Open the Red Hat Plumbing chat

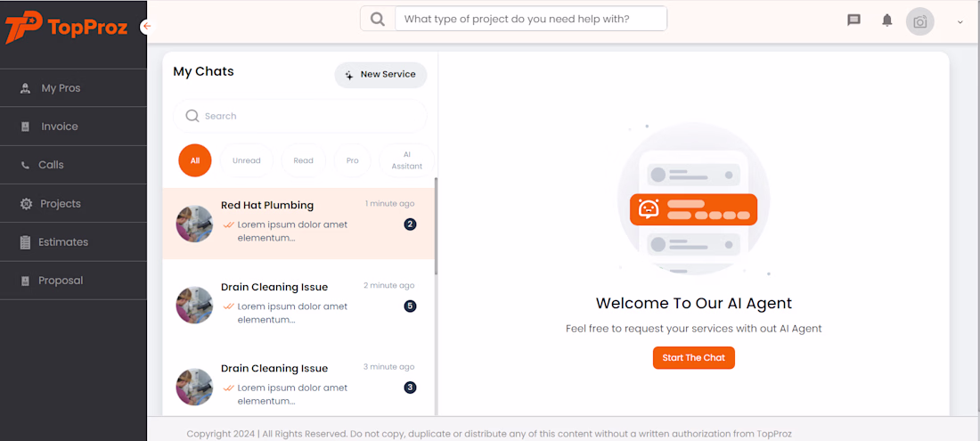pyautogui.click(x=298, y=224)
